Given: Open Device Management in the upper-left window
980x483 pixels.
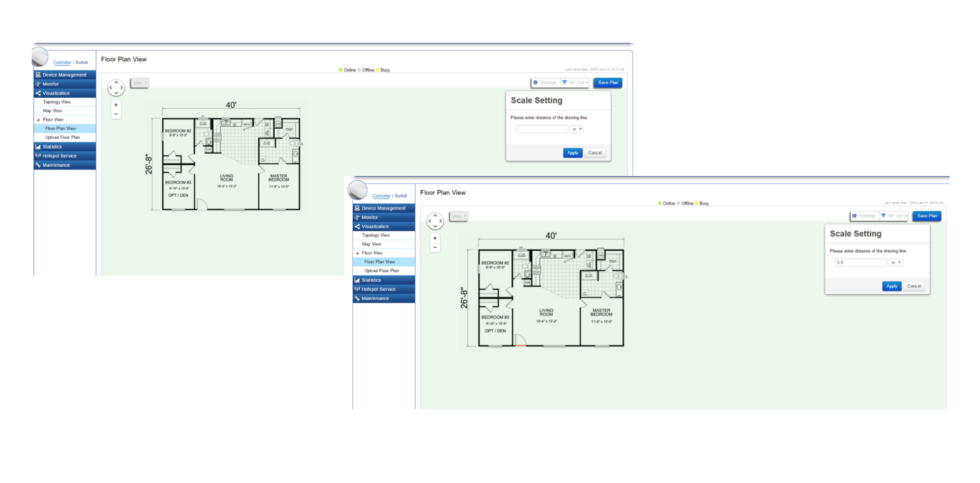Looking at the screenshot, I should coord(65,75).
